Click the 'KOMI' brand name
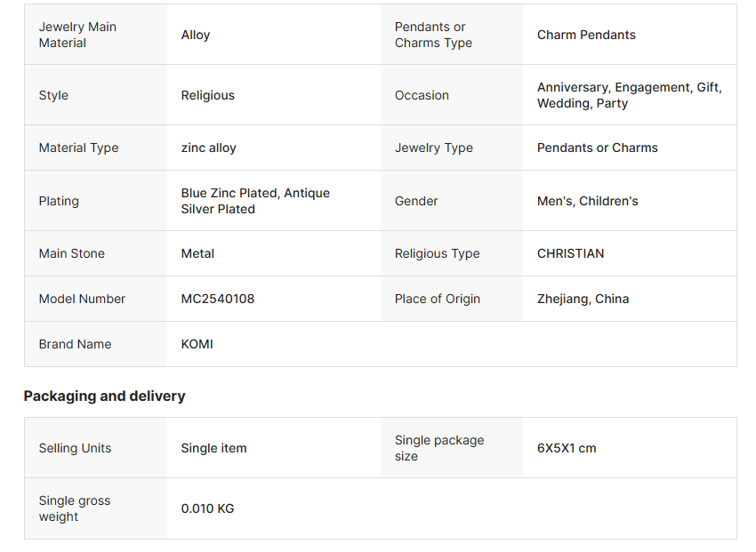Image resolution: width=756 pixels, height=552 pixels. point(197,344)
